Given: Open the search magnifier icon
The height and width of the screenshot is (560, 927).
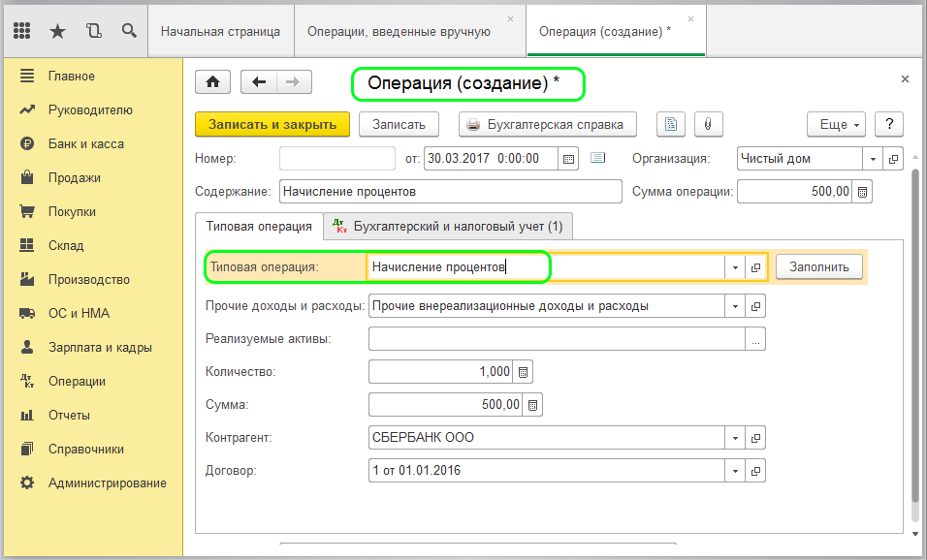Looking at the screenshot, I should (129, 31).
